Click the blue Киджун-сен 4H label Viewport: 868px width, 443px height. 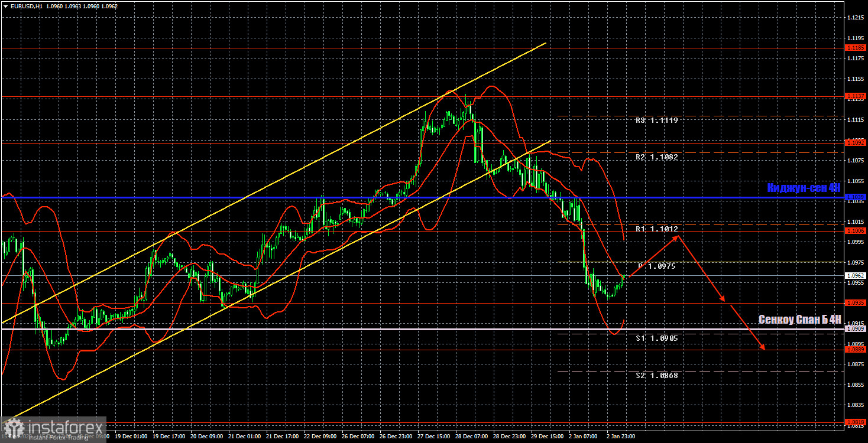click(x=804, y=188)
